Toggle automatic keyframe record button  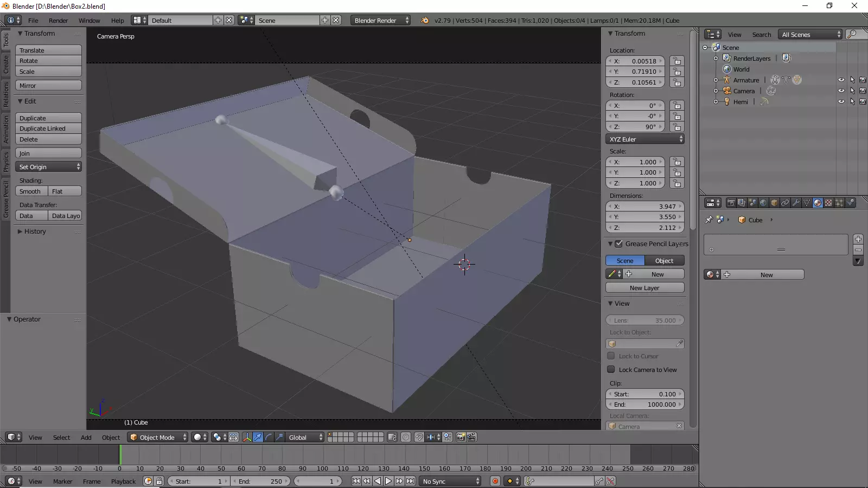(495, 481)
